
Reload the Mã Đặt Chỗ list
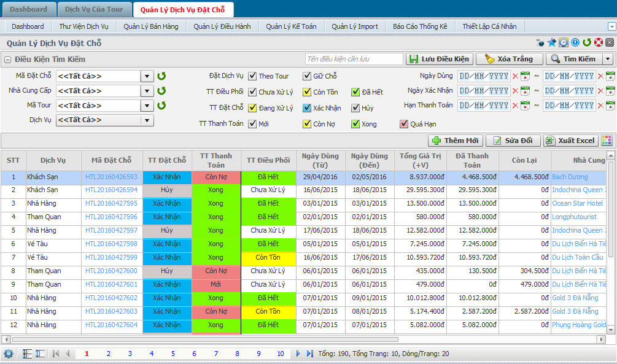[161, 76]
